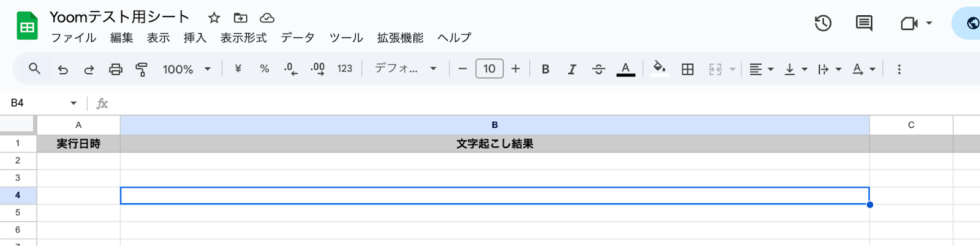Click the print icon
Viewport: 980px width, 246px height.
coord(115,69)
